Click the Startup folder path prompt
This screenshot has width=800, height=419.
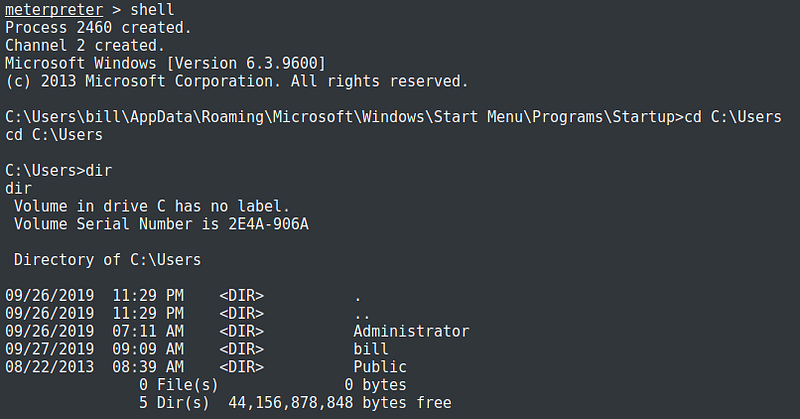[340, 117]
